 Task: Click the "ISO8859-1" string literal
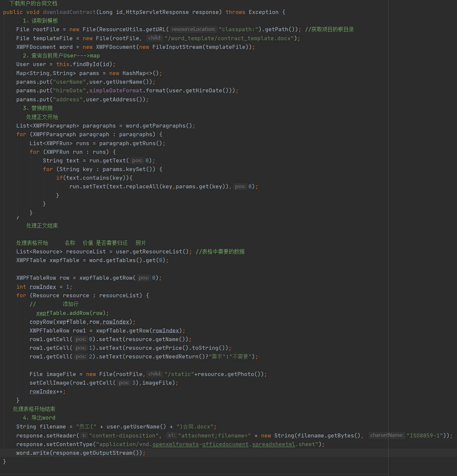pyautogui.click(x=425, y=435)
